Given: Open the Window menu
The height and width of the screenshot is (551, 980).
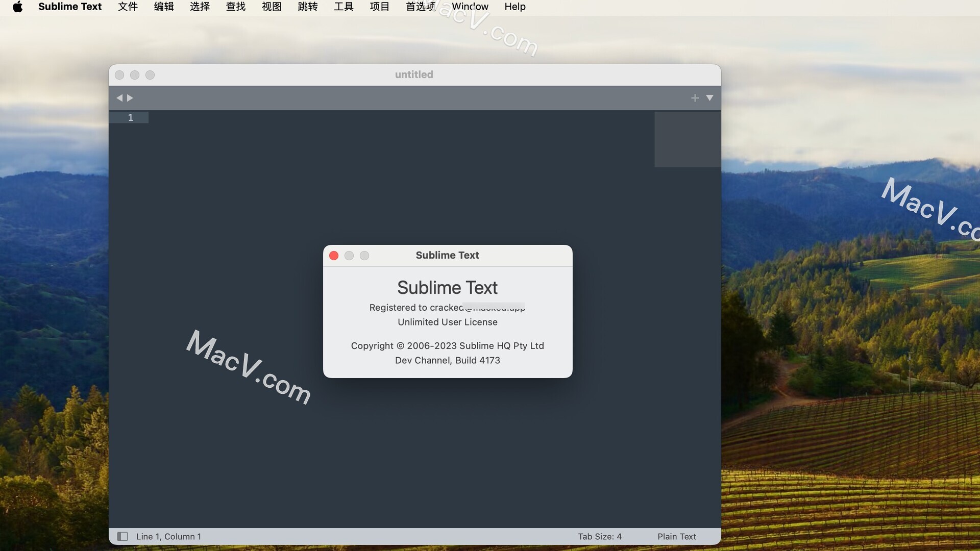Looking at the screenshot, I should (470, 7).
